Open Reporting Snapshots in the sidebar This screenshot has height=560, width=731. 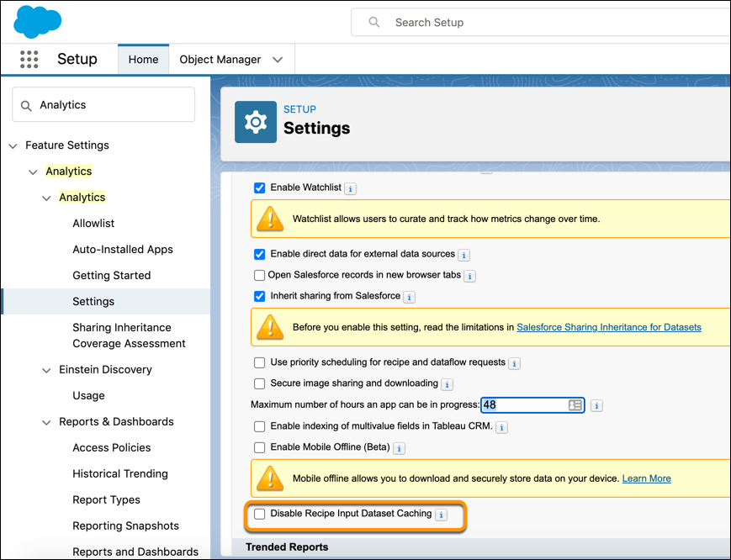(125, 526)
